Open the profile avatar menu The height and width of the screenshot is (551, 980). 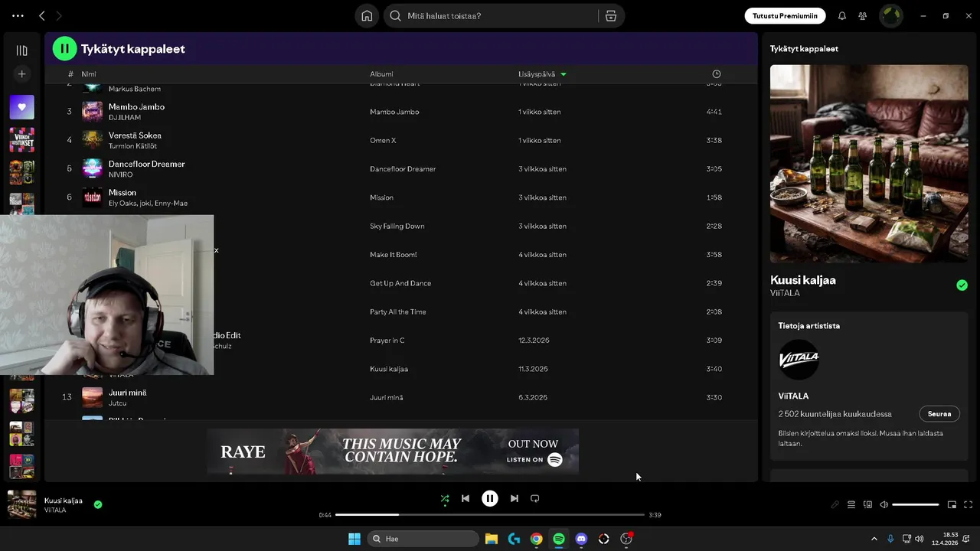click(x=890, y=15)
